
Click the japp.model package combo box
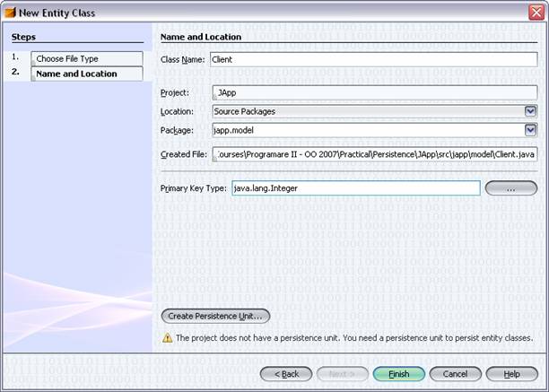[x=375, y=130]
